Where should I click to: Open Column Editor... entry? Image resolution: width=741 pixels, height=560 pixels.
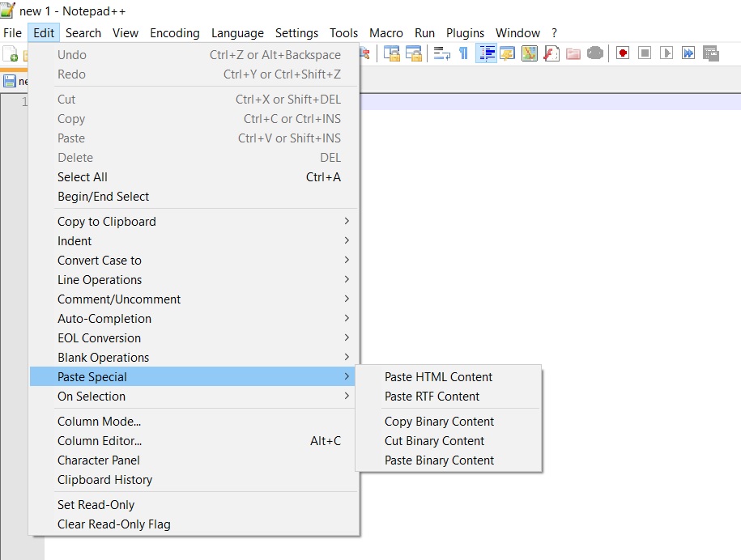tap(194, 440)
